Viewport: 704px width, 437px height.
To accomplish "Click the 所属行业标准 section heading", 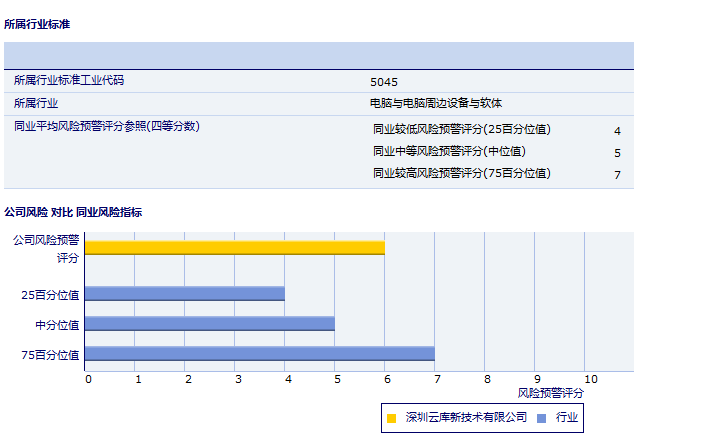I will click(37, 23).
